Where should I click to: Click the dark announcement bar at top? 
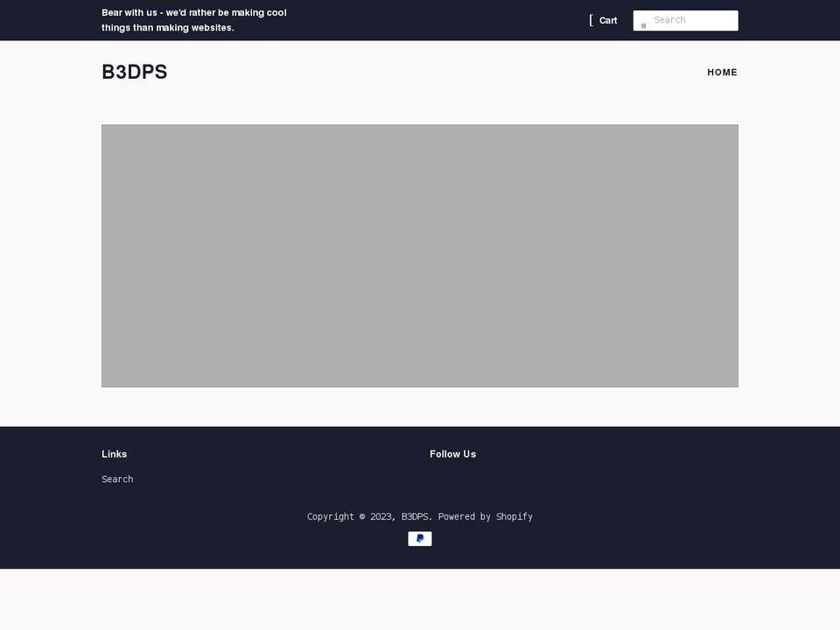pos(420,20)
